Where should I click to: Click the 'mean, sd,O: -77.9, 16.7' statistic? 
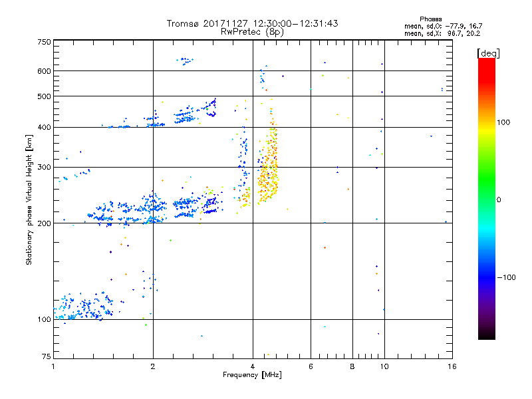[443, 26]
